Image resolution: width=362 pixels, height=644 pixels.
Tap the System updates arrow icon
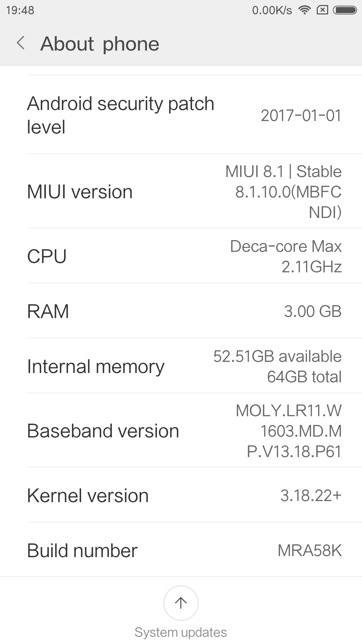181,603
